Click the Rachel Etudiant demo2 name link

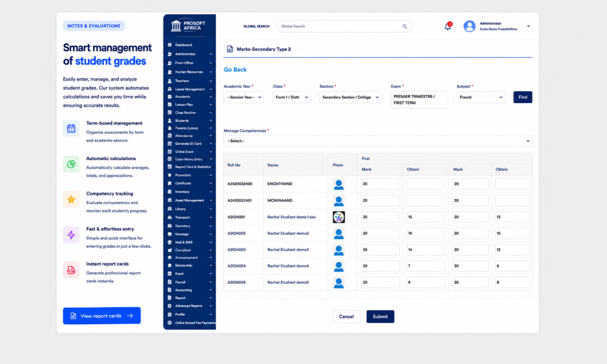coord(288,234)
